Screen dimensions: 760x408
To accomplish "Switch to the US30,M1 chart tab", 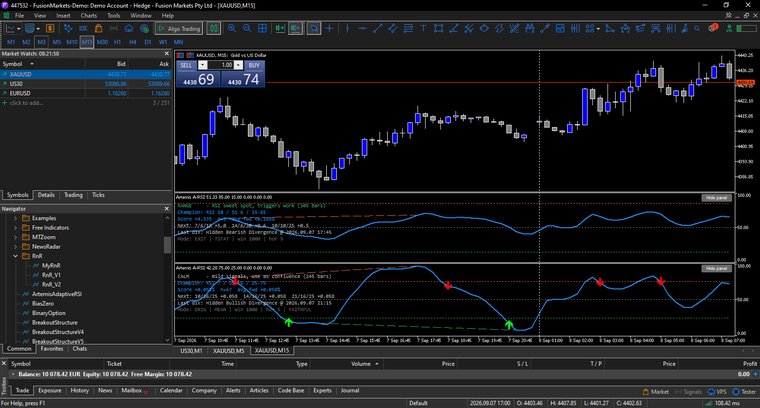I will tap(191, 351).
